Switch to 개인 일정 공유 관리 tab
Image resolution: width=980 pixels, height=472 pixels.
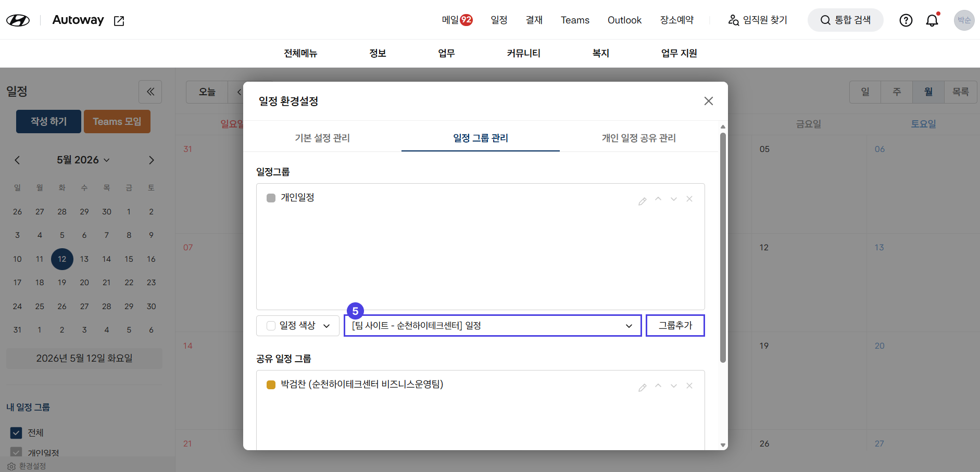click(639, 138)
